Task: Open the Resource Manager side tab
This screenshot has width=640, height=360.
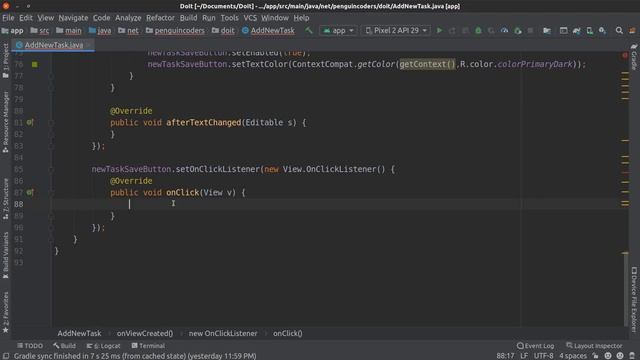Action: 6,122
